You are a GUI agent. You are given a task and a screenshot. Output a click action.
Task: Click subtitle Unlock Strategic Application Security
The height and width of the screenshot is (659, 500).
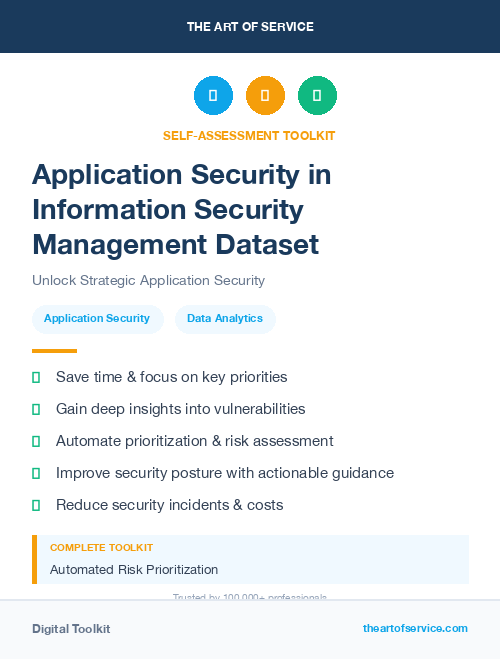(149, 280)
